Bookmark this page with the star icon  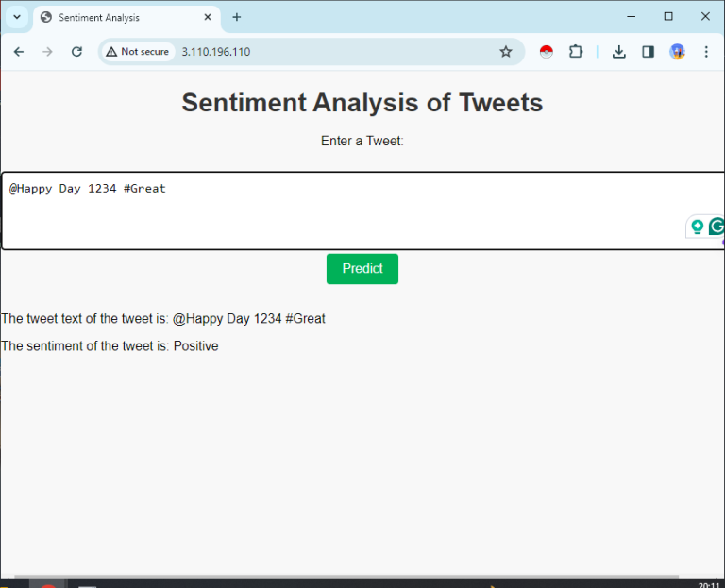pyautogui.click(x=506, y=52)
